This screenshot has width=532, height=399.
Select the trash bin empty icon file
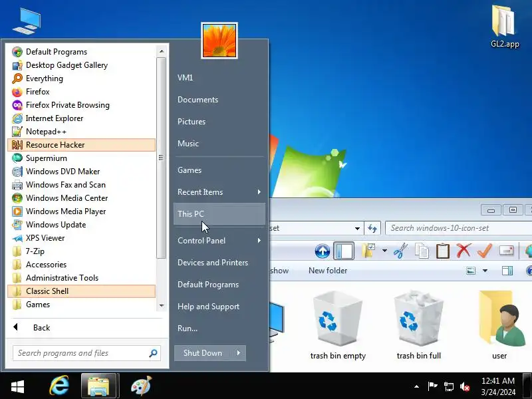(338, 325)
